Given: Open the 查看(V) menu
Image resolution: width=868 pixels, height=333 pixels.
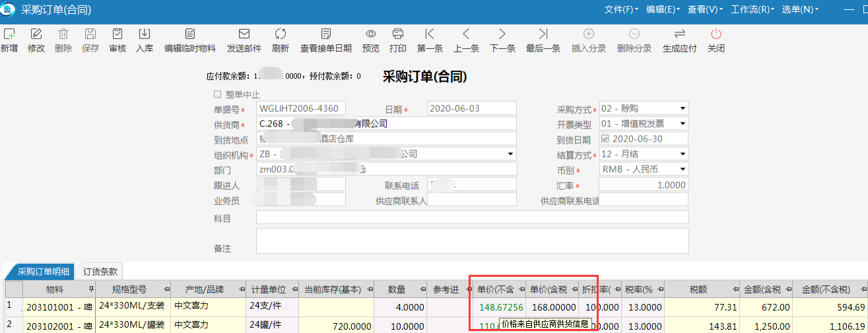Looking at the screenshot, I should click(x=705, y=9).
